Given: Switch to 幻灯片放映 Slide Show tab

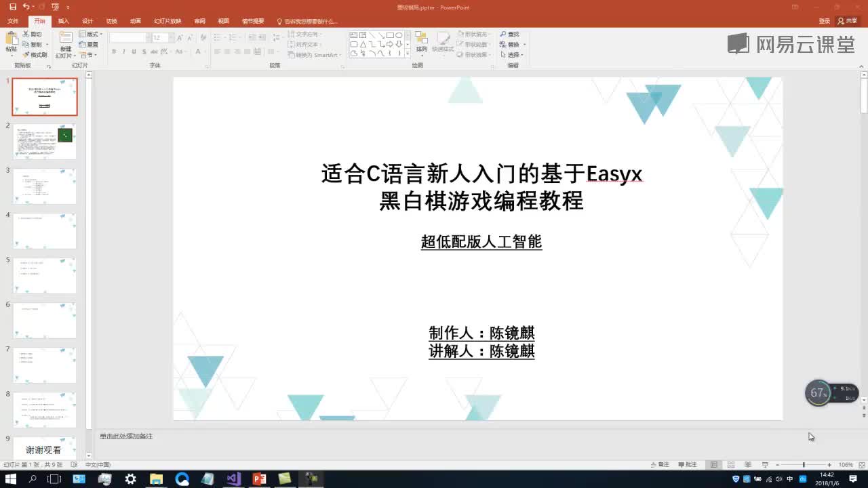Looking at the screenshot, I should coord(167,21).
